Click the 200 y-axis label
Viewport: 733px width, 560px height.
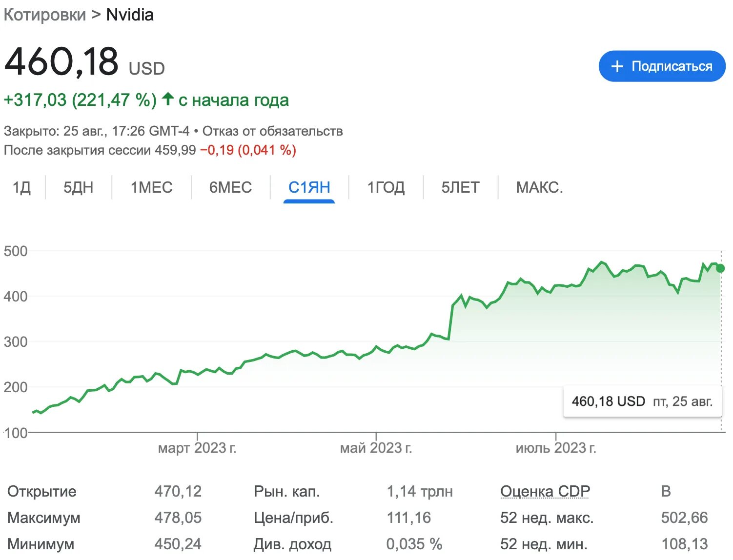(x=16, y=387)
